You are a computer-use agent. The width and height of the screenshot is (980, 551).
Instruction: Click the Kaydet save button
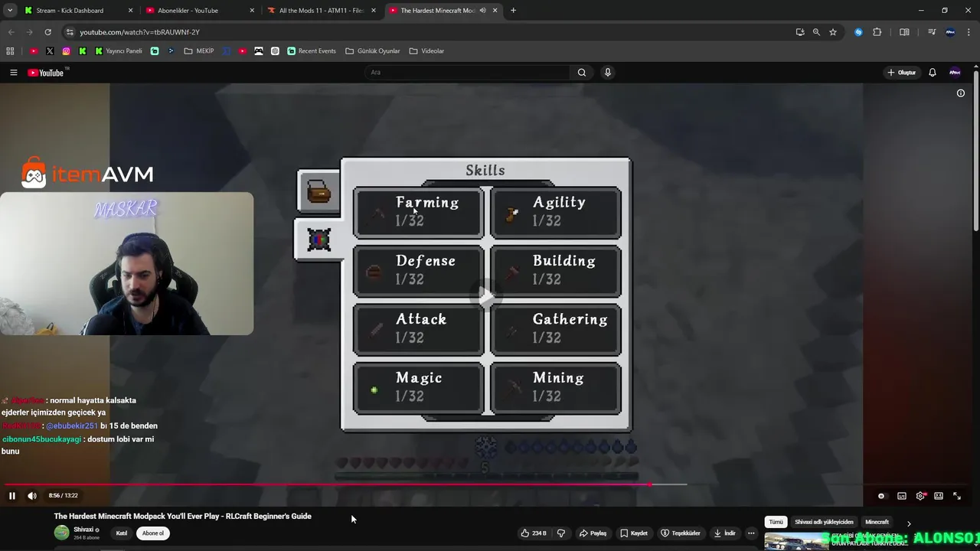[x=634, y=533]
